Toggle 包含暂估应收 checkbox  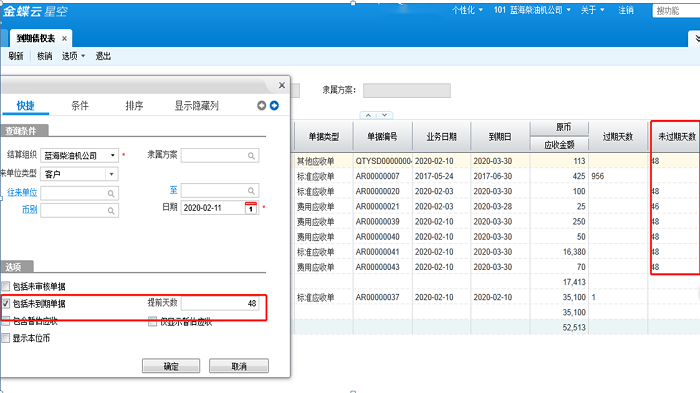click(x=6, y=320)
